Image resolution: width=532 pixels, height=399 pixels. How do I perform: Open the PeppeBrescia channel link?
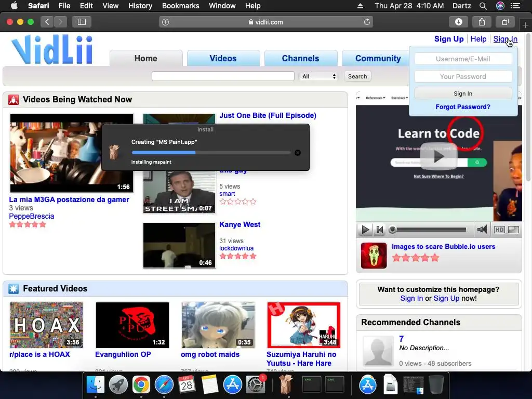(32, 216)
